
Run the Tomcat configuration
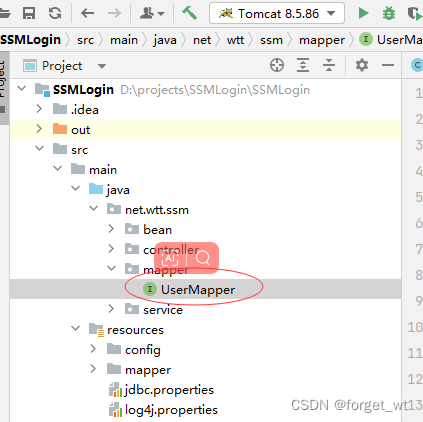tap(363, 13)
